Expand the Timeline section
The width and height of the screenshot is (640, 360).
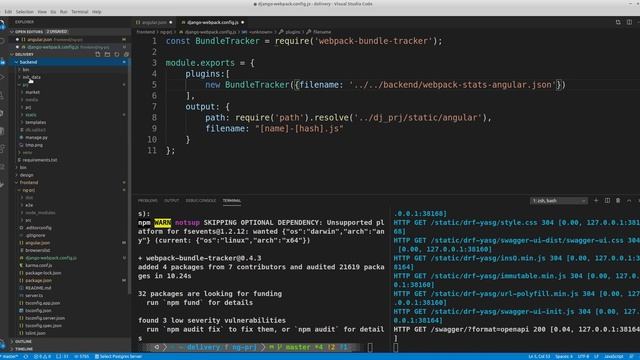pos(69,349)
